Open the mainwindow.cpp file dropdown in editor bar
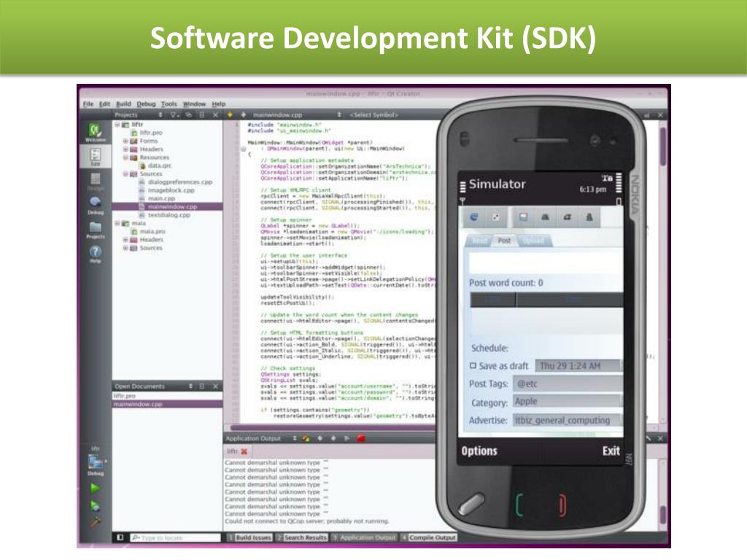The width and height of the screenshot is (747, 560). (x=339, y=114)
